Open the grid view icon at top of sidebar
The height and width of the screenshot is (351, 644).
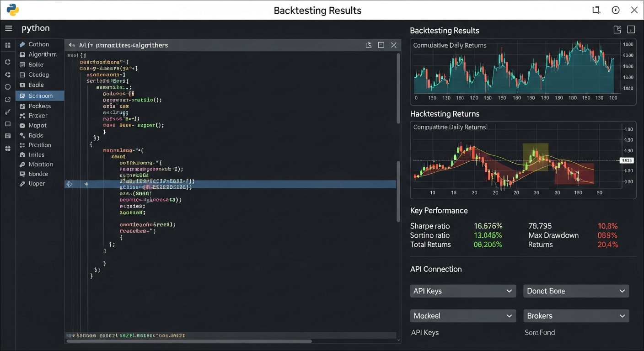tap(7, 45)
